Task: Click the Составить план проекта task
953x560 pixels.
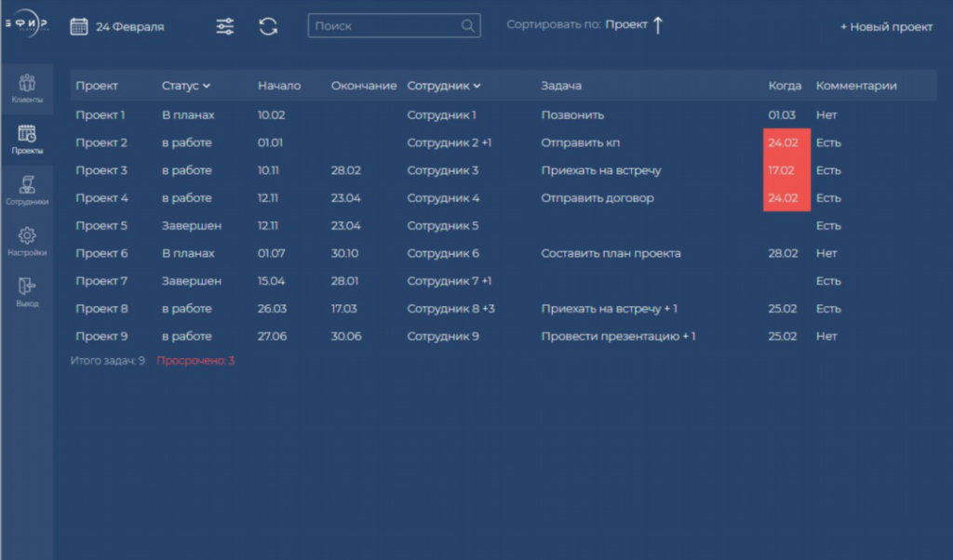Action: click(611, 253)
